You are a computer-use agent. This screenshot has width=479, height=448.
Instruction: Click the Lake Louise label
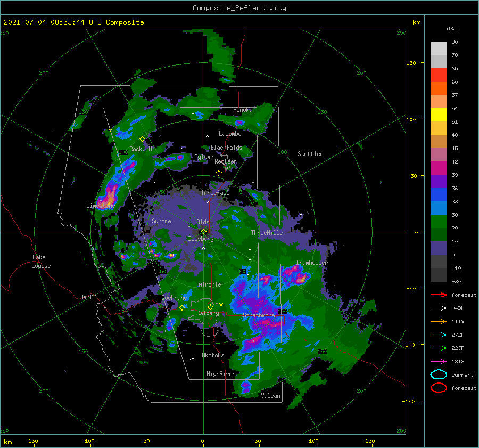point(41,262)
